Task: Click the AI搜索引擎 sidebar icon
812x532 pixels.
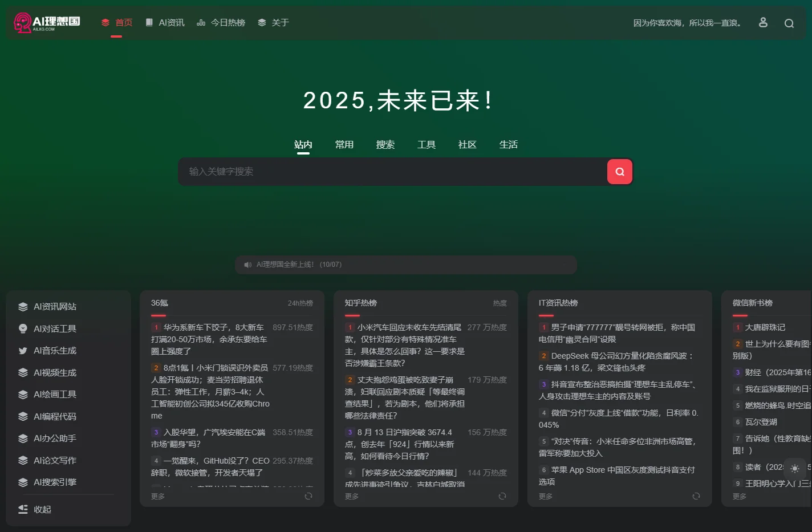Action: pos(23,482)
